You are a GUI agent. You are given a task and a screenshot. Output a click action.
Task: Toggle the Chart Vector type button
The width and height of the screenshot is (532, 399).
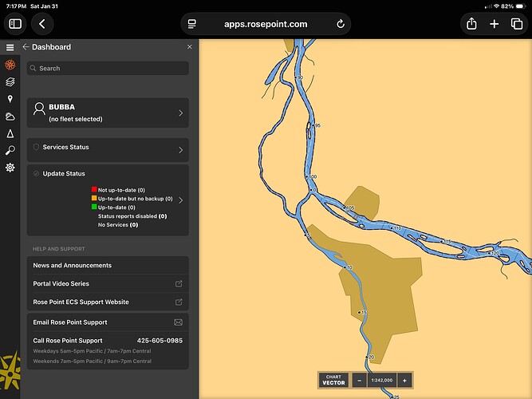point(333,381)
